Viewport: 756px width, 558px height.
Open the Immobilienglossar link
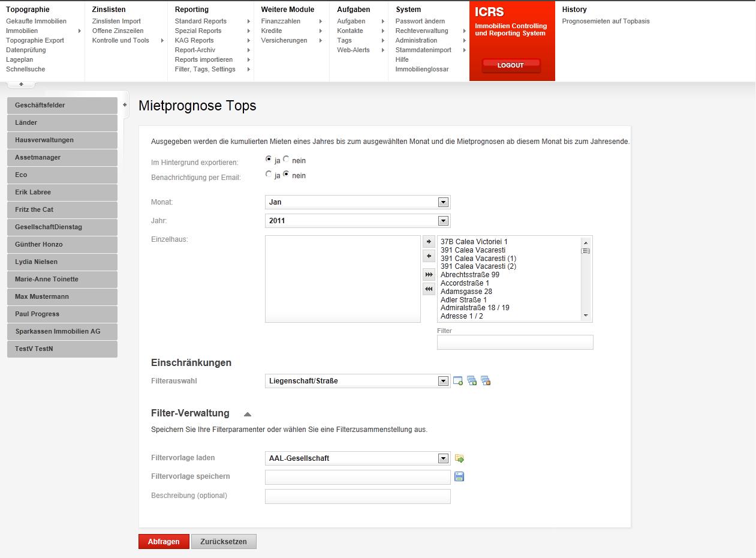coord(422,69)
